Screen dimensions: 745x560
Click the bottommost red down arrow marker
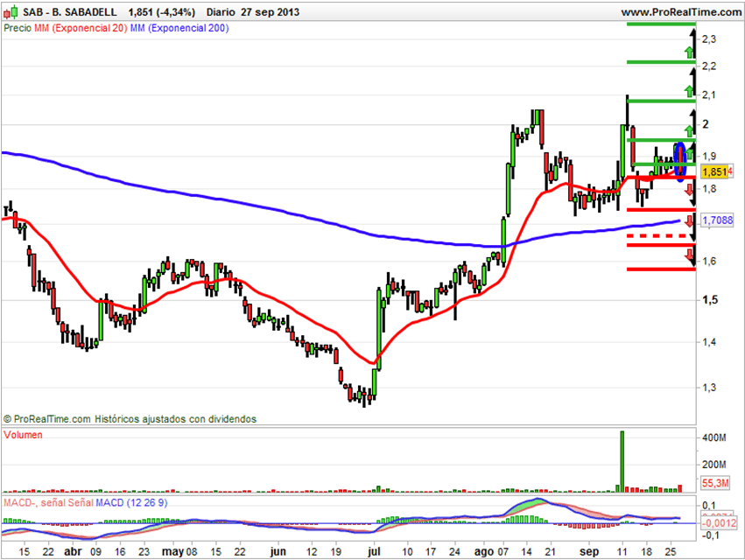pos(689,253)
